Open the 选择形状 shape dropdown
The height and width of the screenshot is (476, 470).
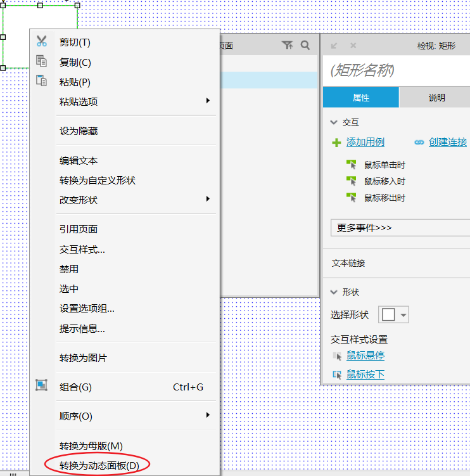393,314
